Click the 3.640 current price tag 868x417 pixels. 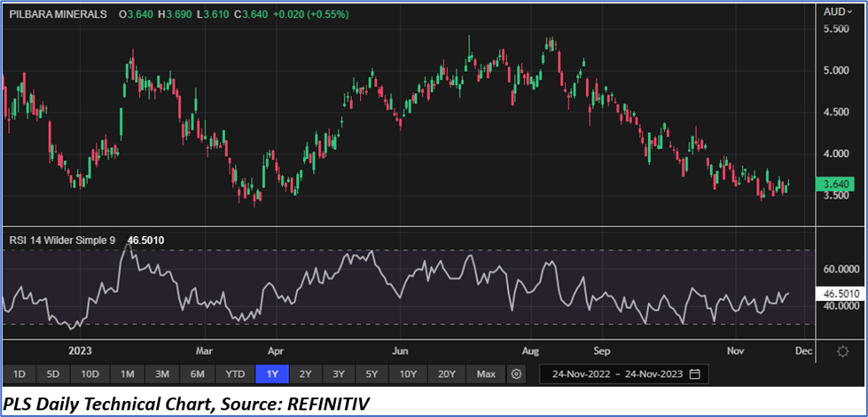[x=835, y=185]
